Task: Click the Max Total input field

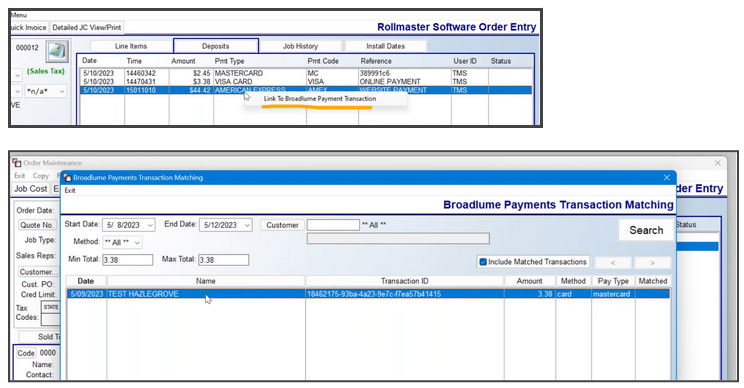Action: click(x=223, y=260)
